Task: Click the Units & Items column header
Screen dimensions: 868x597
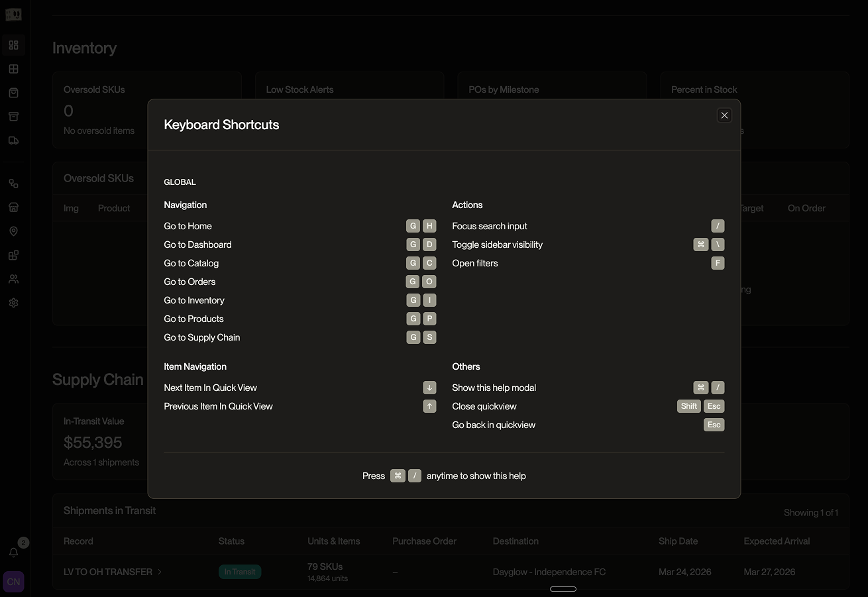Action: click(x=334, y=541)
